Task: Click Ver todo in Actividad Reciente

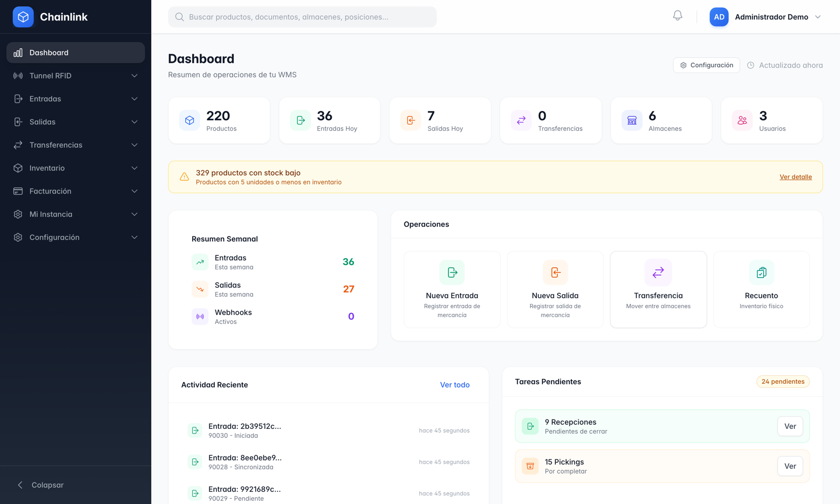Action: [455, 385]
